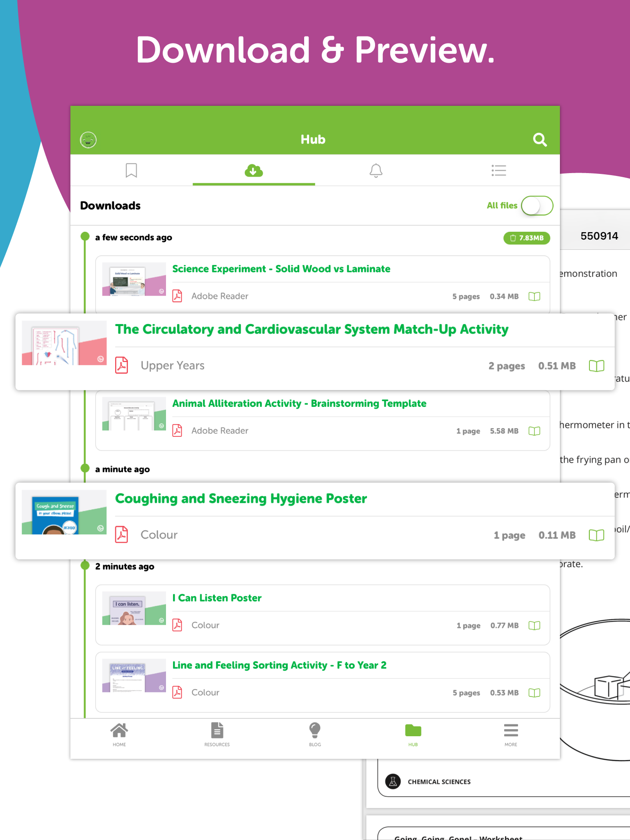The width and height of the screenshot is (630, 840).
Task: Preview Animal Alliteration with book icon
Action: [534, 431]
